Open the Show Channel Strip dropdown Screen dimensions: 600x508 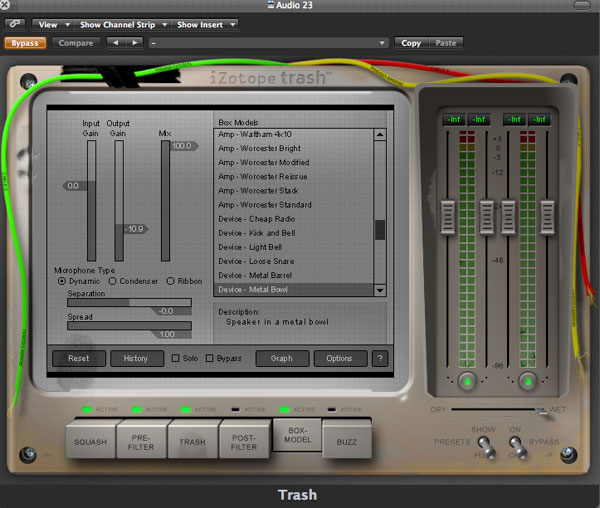tap(122, 24)
